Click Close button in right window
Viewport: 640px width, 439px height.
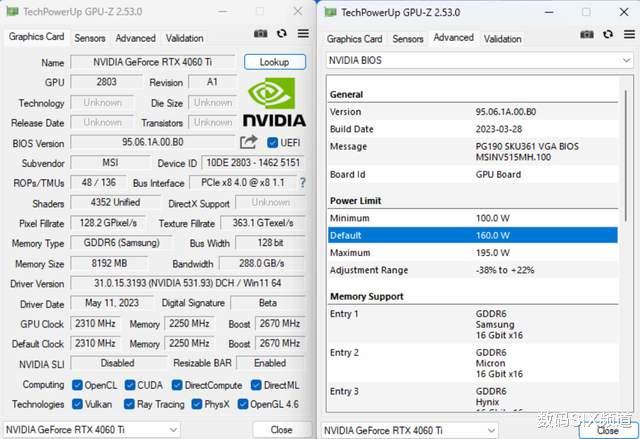608,431
